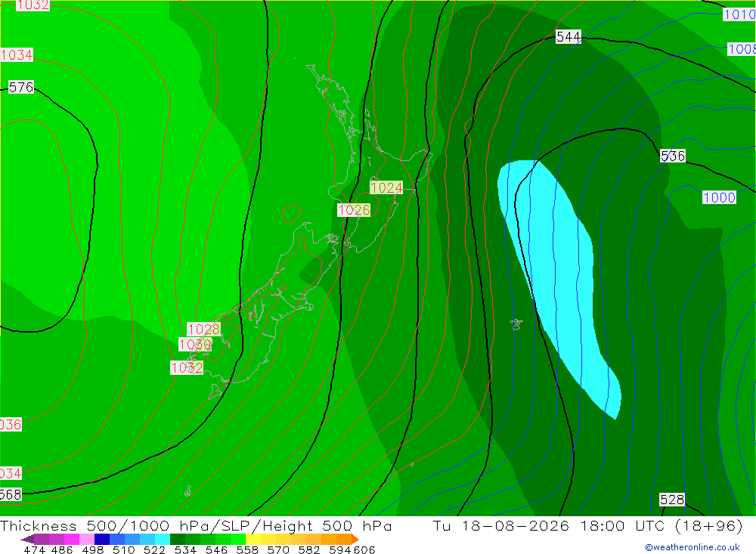This screenshot has height=554, width=756.
Task: Click the 536 height contour label
Action: [x=673, y=156]
